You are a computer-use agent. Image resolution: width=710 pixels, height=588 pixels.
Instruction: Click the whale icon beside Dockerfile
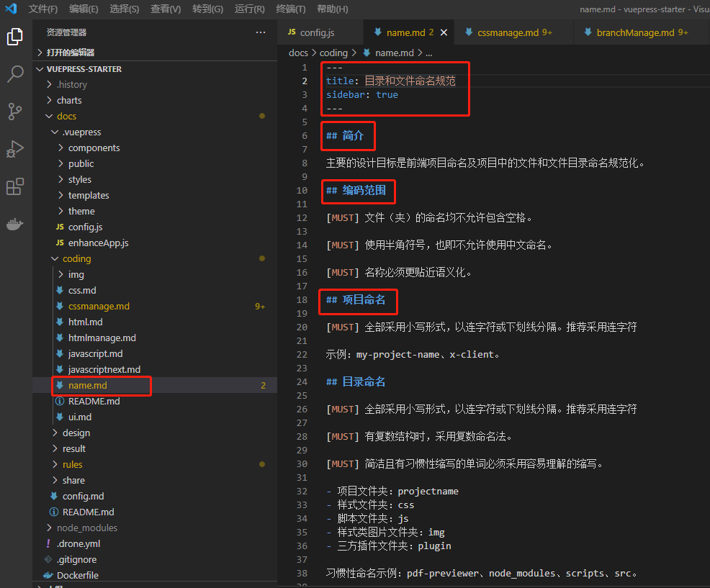[x=48, y=575]
